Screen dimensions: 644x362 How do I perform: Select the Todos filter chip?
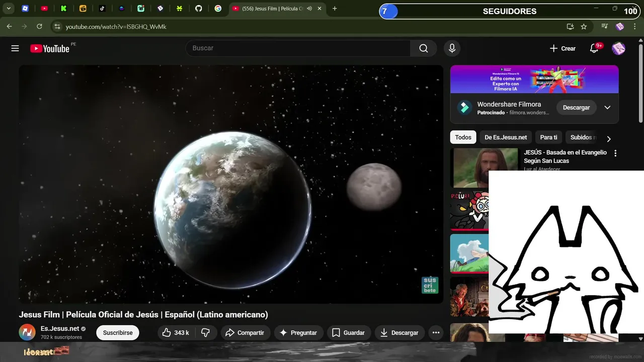[463, 137]
